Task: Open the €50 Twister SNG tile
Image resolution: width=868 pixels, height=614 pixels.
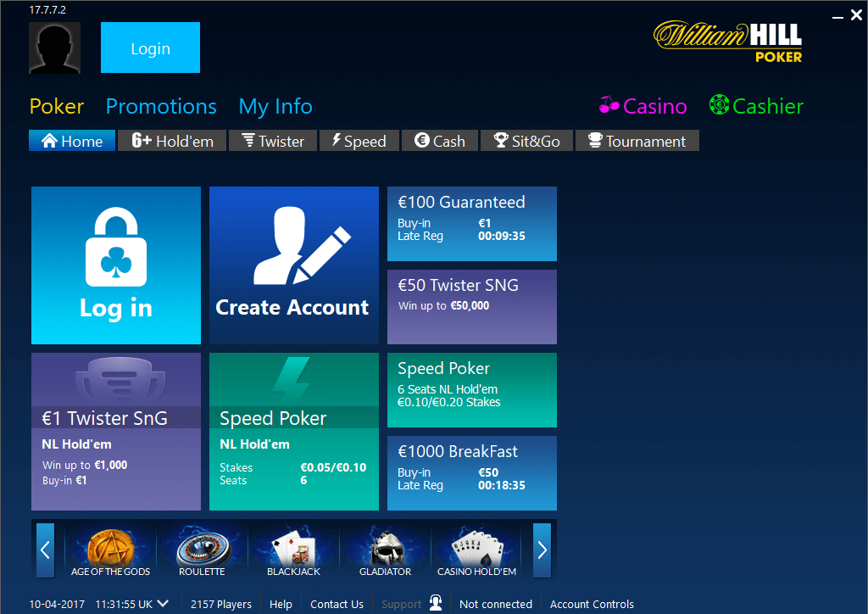Action: [x=471, y=307]
